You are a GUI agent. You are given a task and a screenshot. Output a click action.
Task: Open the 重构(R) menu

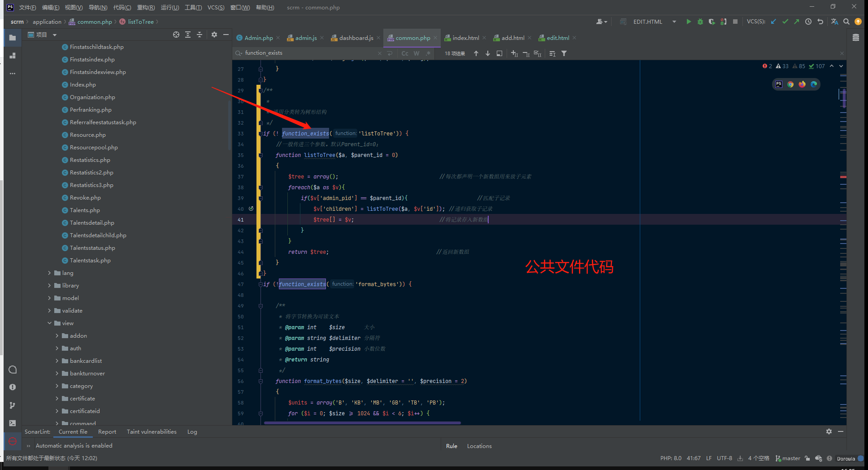coord(146,7)
